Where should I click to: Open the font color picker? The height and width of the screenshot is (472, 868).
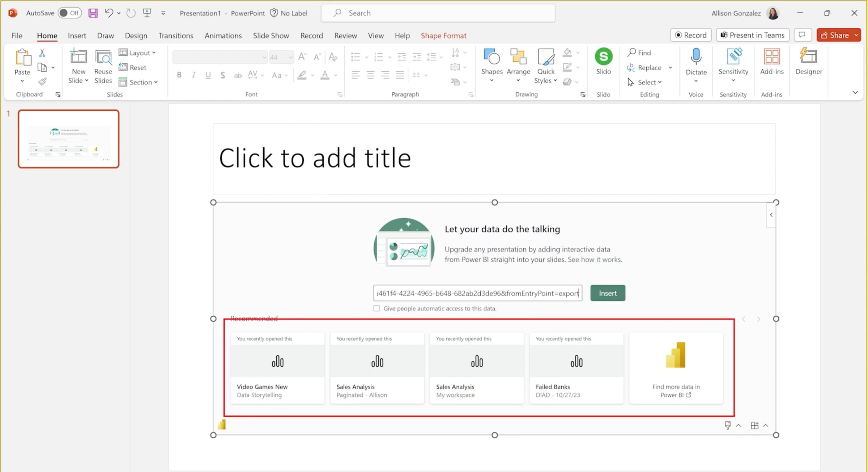coord(335,76)
